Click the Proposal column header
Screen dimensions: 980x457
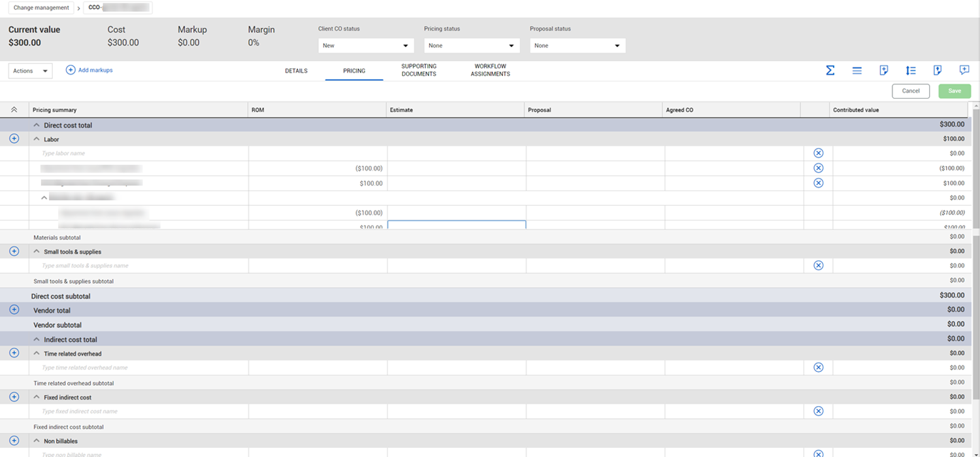pos(594,110)
